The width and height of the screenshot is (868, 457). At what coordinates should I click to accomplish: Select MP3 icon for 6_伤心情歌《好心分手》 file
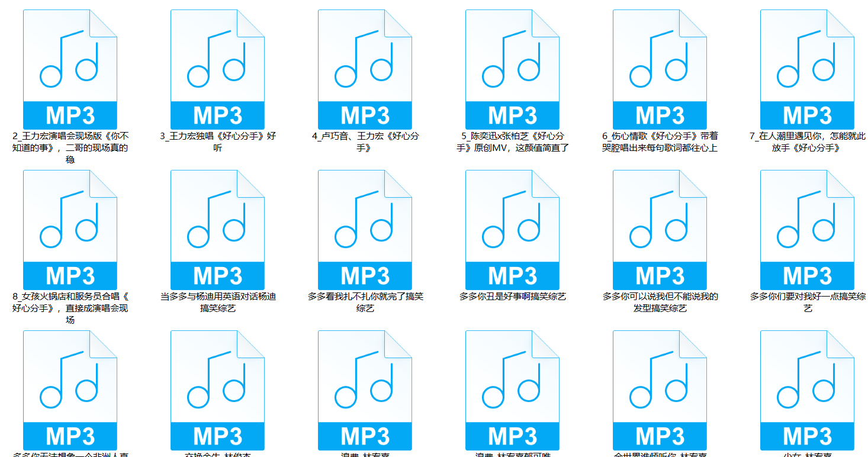coord(660,69)
